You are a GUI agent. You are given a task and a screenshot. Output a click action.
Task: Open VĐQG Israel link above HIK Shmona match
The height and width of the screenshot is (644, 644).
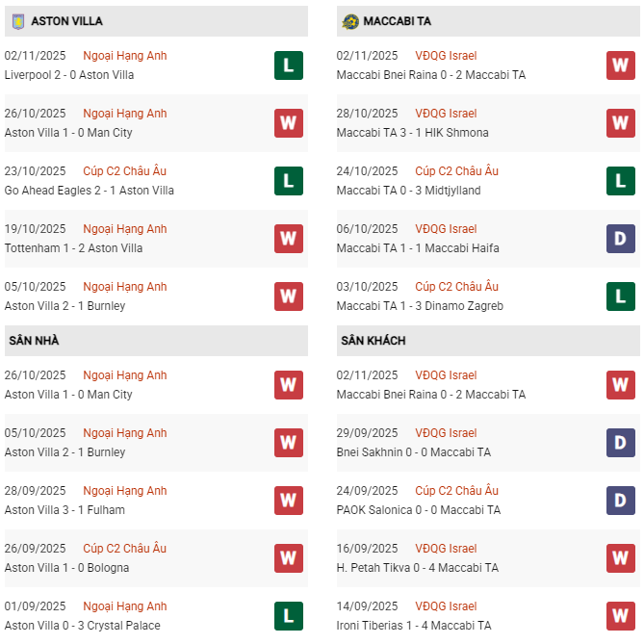coord(446,114)
